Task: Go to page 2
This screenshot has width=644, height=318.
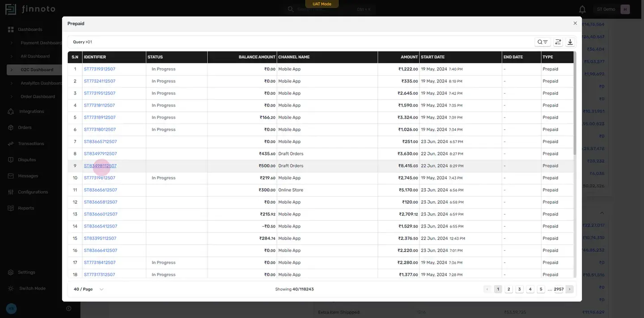Action: click(x=508, y=289)
